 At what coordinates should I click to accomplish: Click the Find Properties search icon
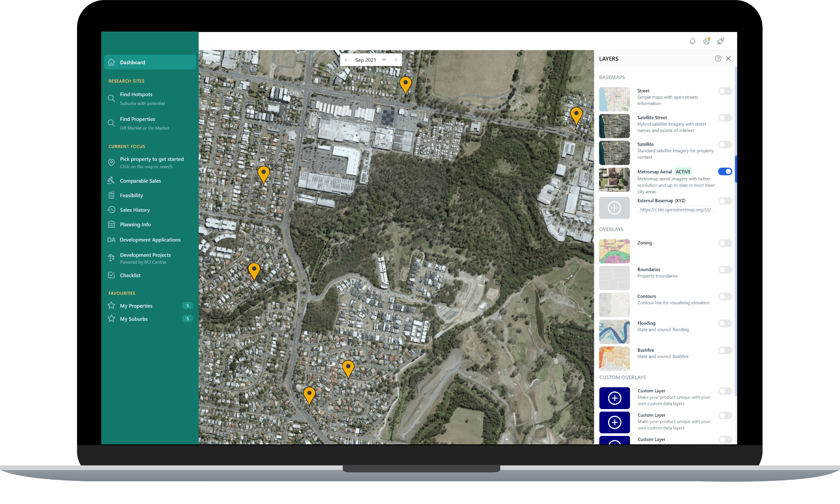[x=112, y=122]
